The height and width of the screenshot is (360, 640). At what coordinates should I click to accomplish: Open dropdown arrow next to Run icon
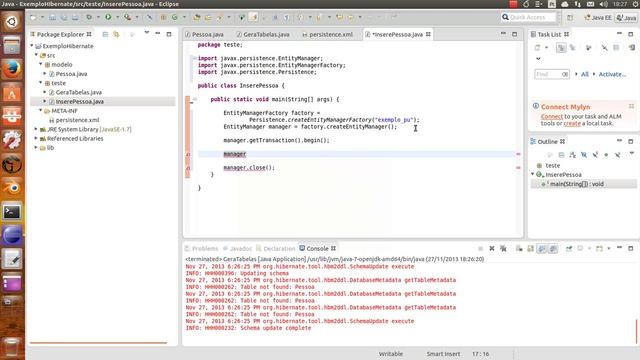117,18
